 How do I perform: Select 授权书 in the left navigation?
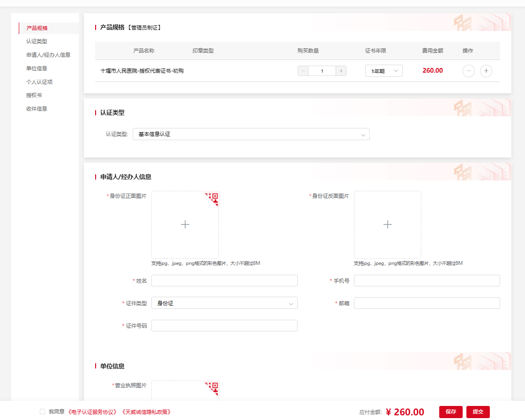click(x=34, y=95)
